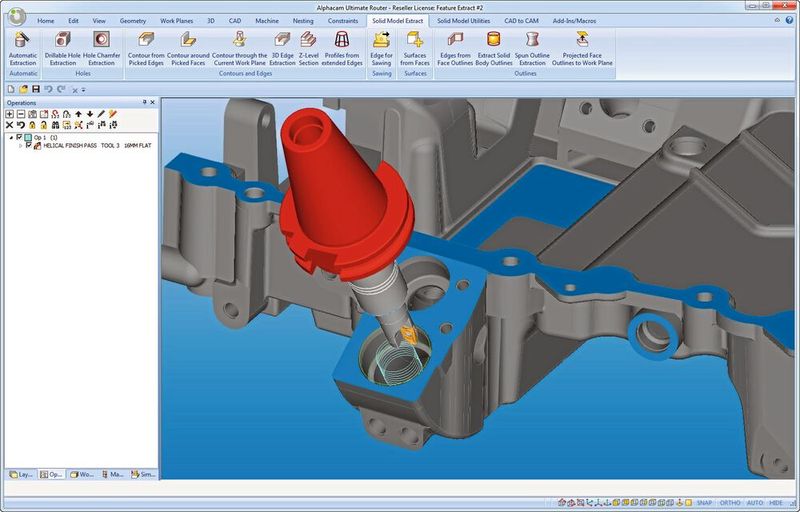The height and width of the screenshot is (512, 800).
Task: Extract Solid Body Outlines
Action: (x=493, y=49)
